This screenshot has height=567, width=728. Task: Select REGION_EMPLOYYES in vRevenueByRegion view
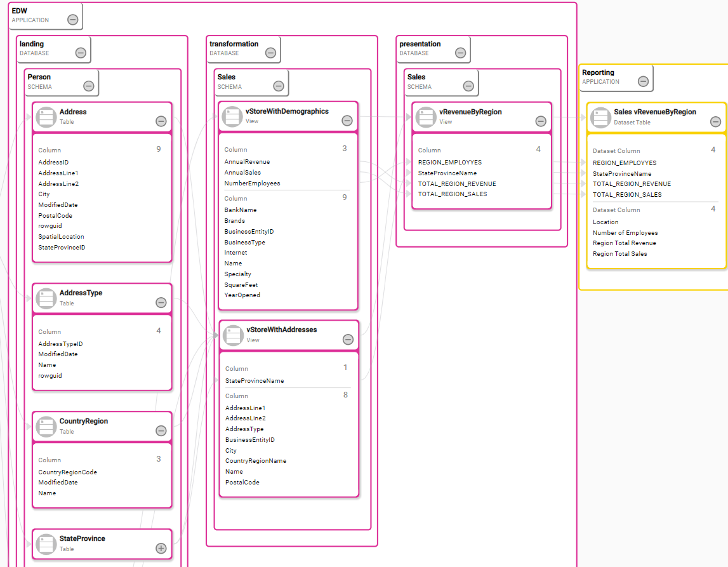click(450, 162)
